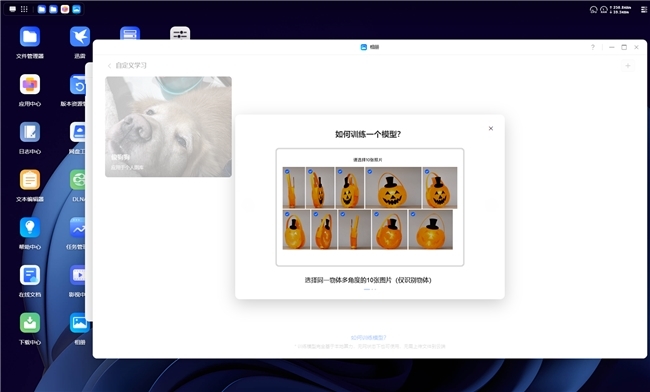Open the top-right system menu list icon
The height and width of the screenshot is (392, 650).
[x=644, y=10]
